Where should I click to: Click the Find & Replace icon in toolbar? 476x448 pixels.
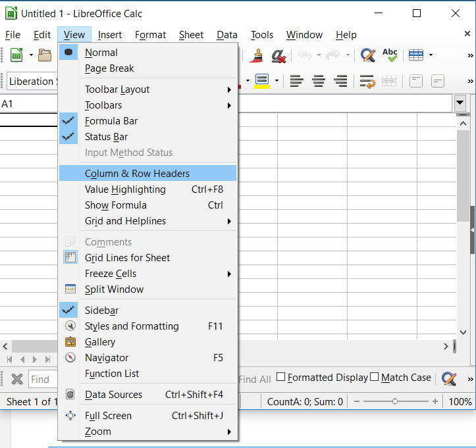(x=368, y=55)
